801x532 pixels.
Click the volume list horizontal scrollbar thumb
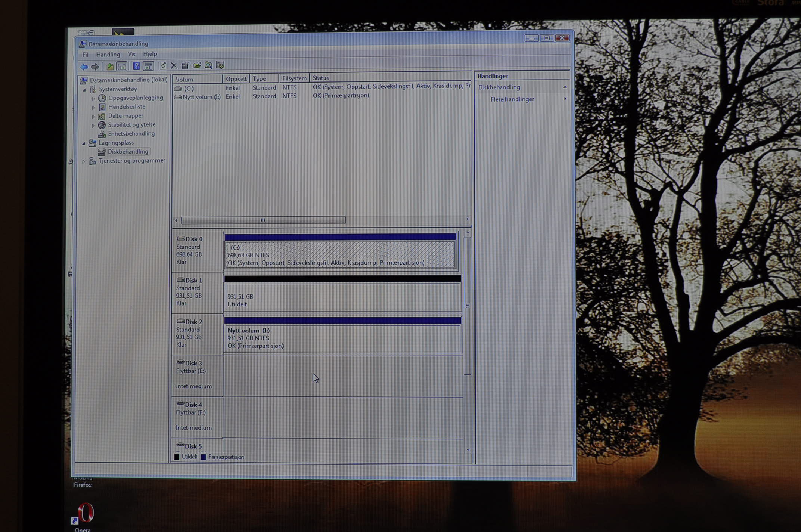coord(263,220)
